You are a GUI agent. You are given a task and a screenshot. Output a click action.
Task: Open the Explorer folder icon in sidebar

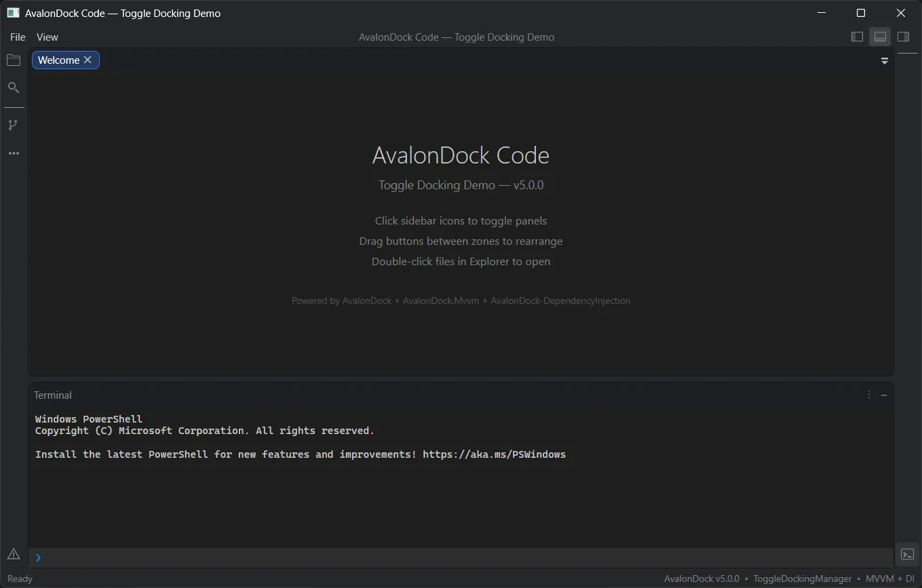(14, 60)
